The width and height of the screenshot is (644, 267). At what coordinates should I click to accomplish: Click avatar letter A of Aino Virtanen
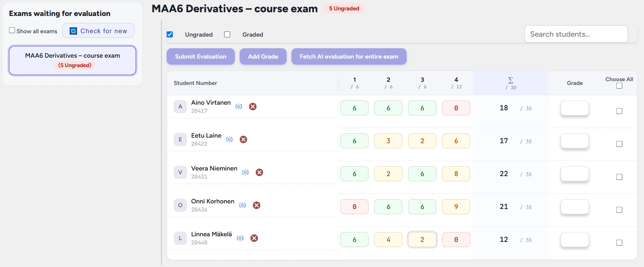(x=180, y=107)
